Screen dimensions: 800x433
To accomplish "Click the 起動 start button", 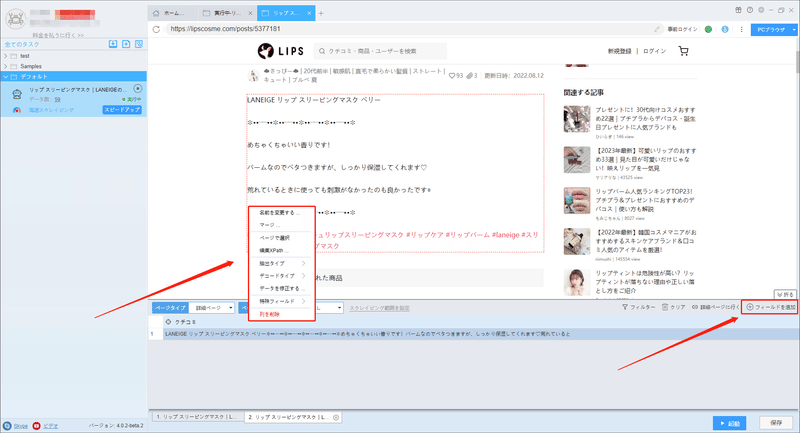I will [730, 423].
